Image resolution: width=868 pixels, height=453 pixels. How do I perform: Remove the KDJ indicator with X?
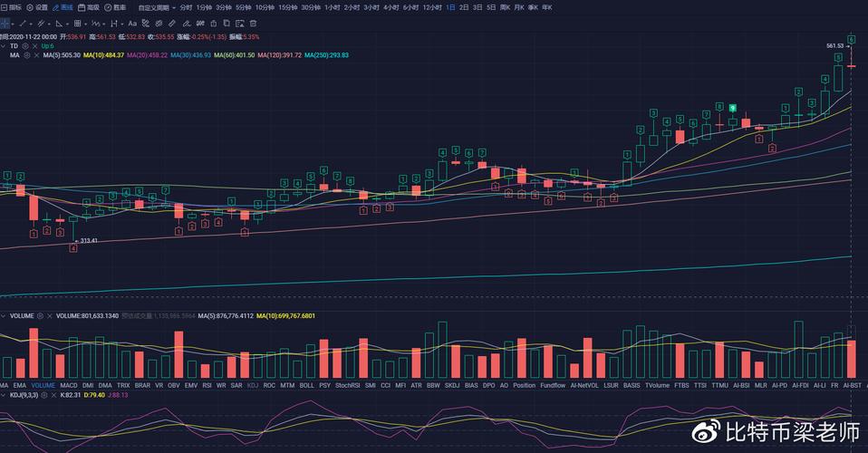click(x=53, y=395)
